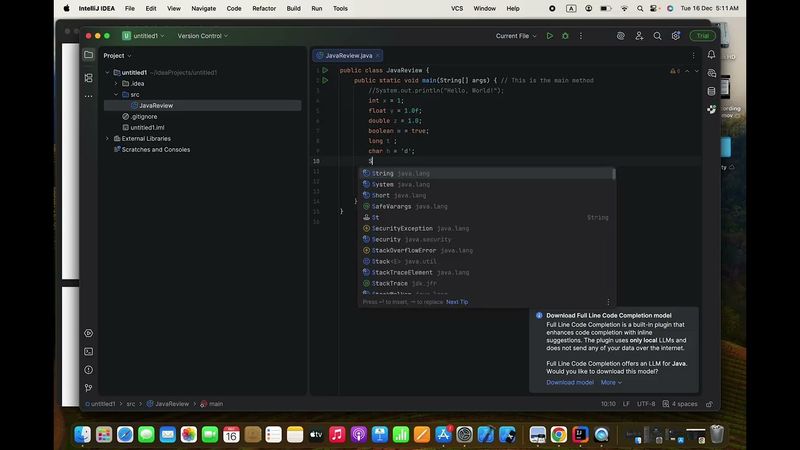Screen dimensions: 800x450
Task: Expand External Libraries node
Action: coord(108,138)
